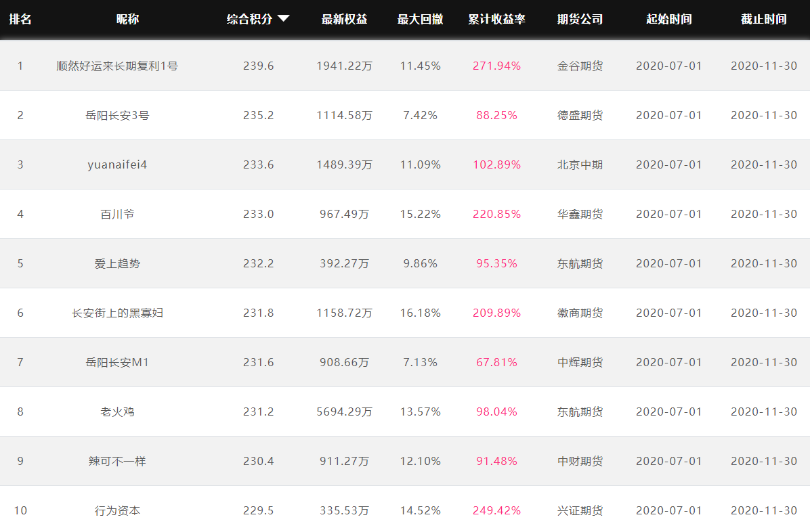Image resolution: width=810 pixels, height=532 pixels.
Task: Click the 累计收益率 column header
Action: tap(496, 19)
